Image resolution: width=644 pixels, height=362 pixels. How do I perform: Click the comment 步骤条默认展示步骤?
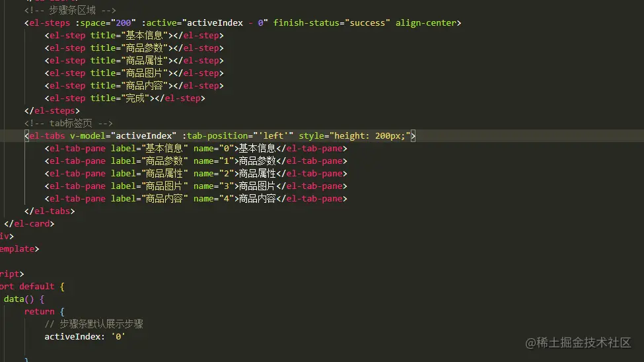(94, 324)
